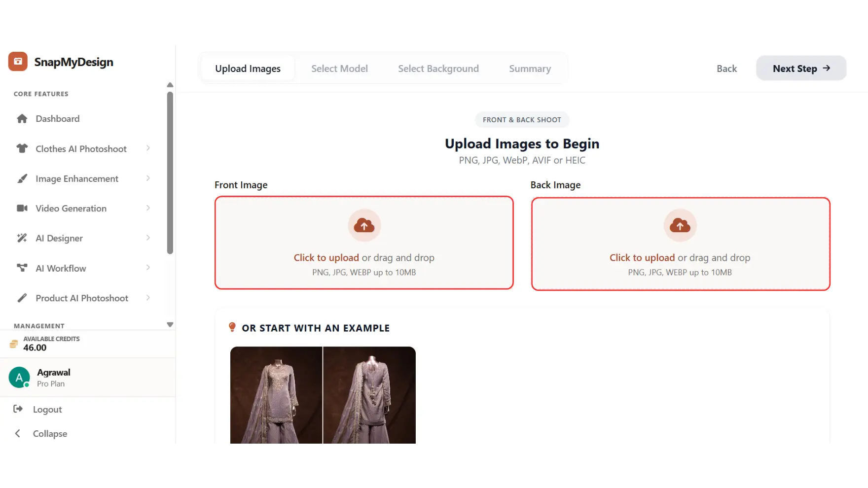
Task: Click the FRONT & BACK SHOOT badge
Action: (522, 120)
